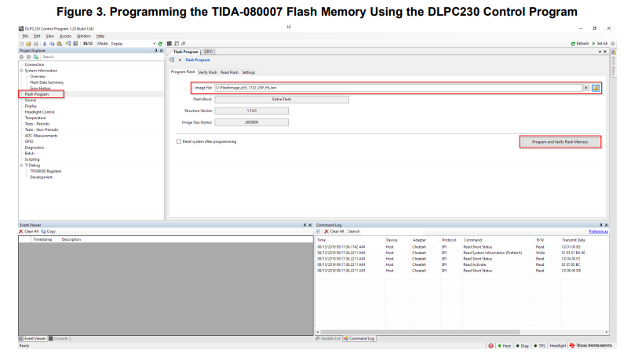Open the Window menu

click(x=84, y=36)
